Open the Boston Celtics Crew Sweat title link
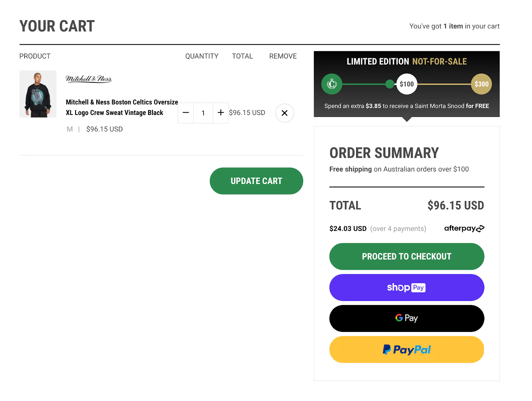Viewport: 532px width, 401px height. [122, 107]
